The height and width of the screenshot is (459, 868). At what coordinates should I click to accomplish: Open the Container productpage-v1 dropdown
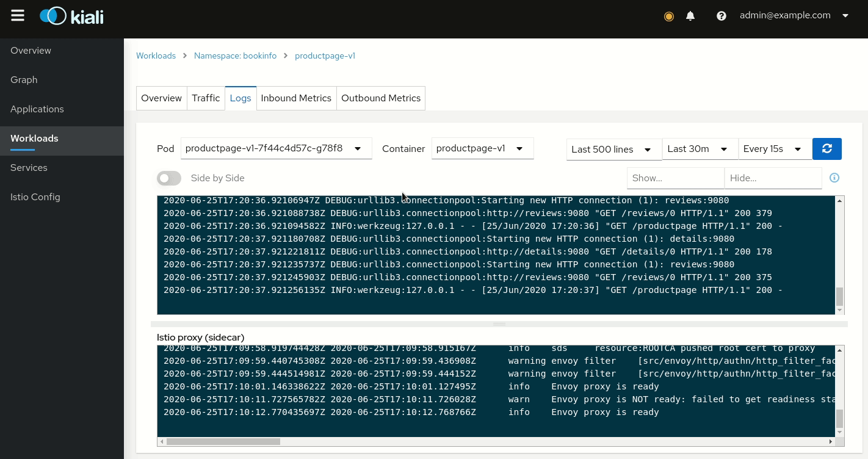pos(483,148)
